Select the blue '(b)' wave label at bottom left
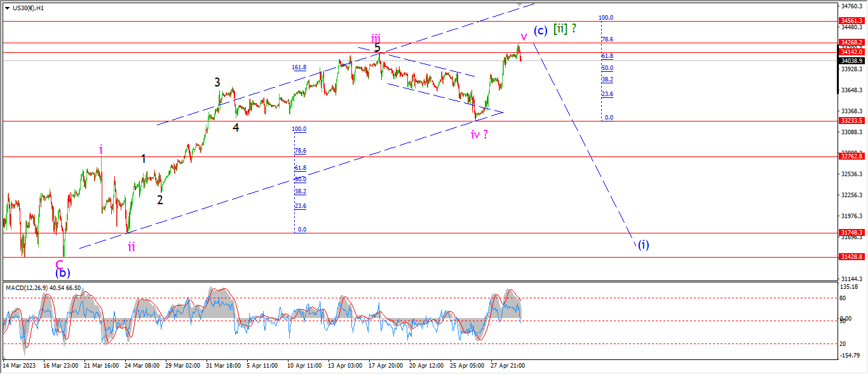Screen dimensions: 868x374 (x=62, y=273)
